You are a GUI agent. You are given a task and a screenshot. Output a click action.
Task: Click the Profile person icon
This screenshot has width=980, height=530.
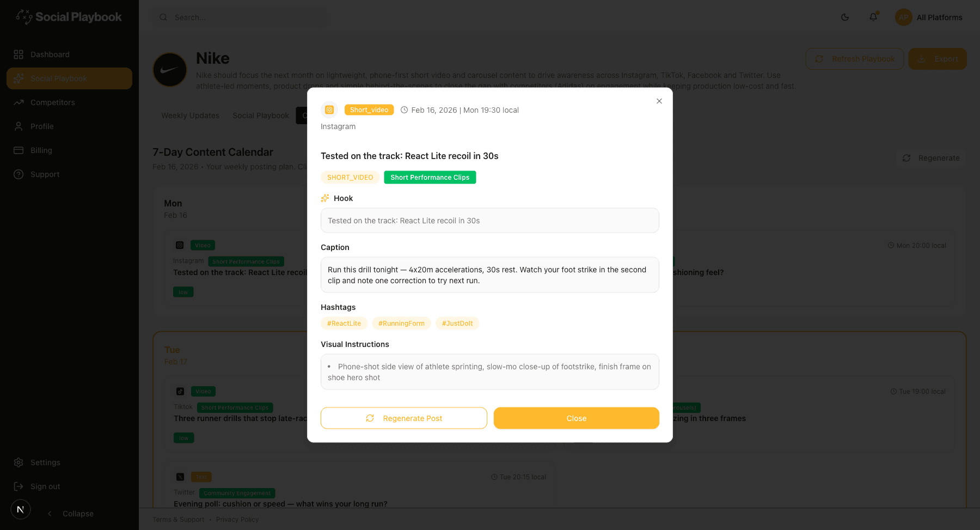(x=19, y=126)
